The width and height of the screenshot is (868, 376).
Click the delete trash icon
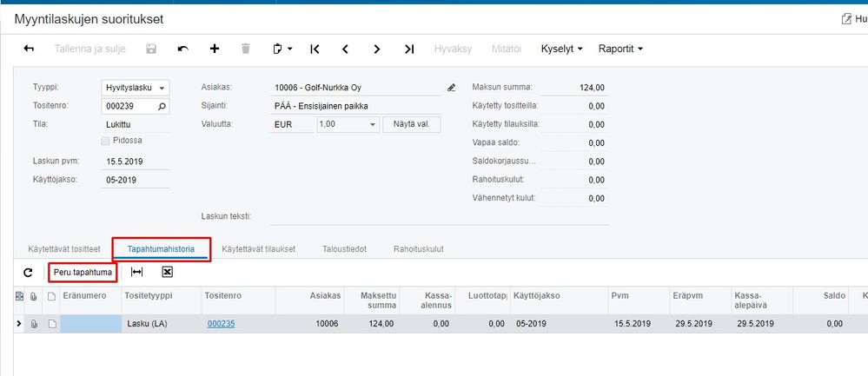(x=246, y=49)
